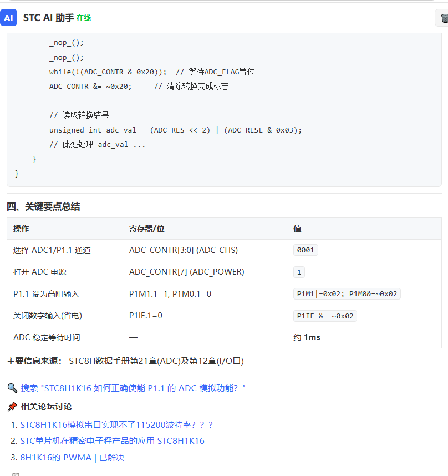Click the code line ADC_CONTR &= ~0x20;
This screenshot has height=476, width=448.
point(90,87)
